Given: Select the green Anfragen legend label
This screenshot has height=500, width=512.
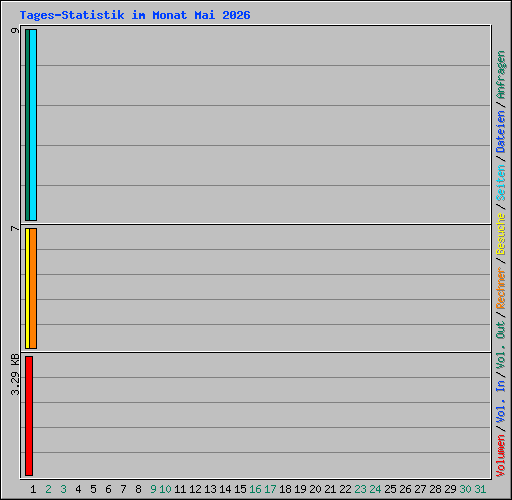Looking at the screenshot, I should (501, 75).
